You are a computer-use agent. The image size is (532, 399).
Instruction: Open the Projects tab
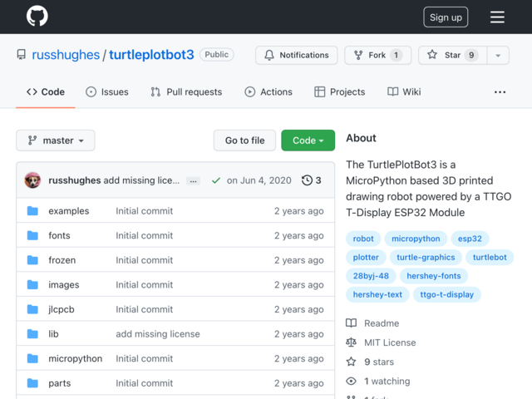click(x=340, y=92)
